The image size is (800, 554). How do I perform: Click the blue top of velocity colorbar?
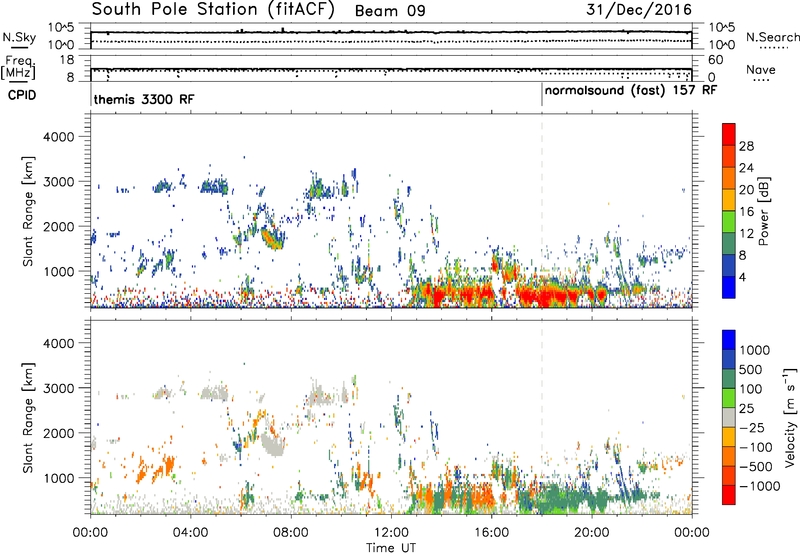coord(729,340)
